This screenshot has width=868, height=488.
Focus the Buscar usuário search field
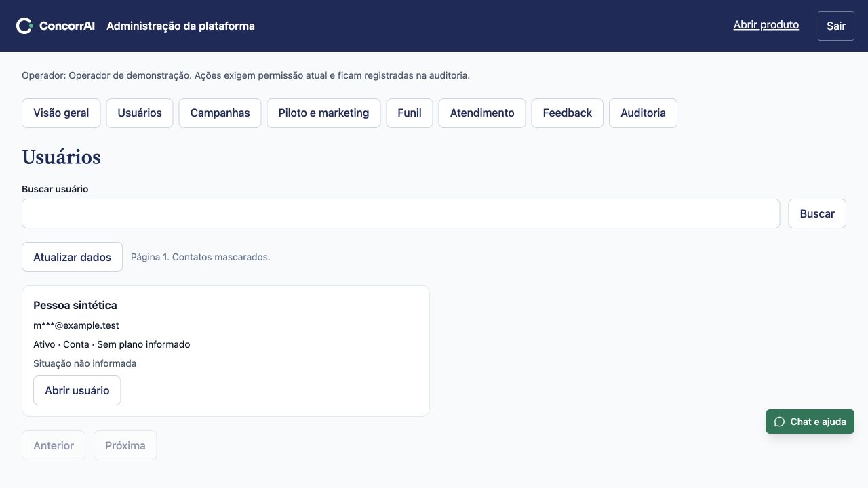click(401, 213)
